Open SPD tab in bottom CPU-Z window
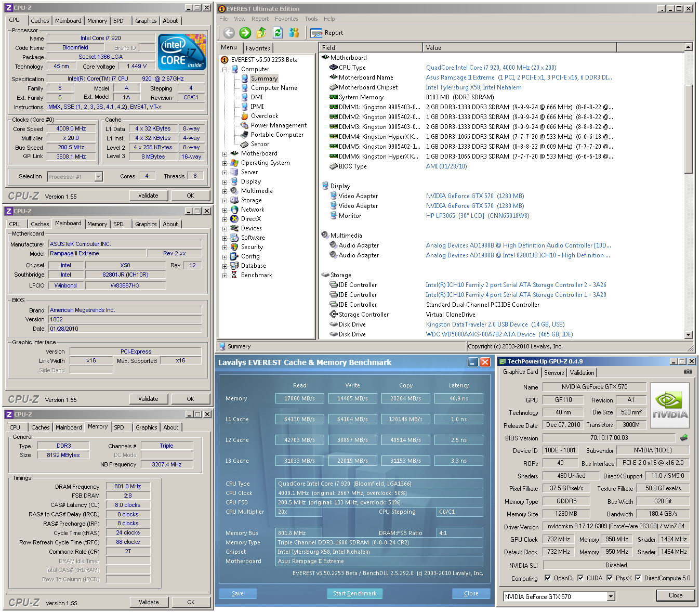The width and height of the screenshot is (700, 612). coord(119,427)
